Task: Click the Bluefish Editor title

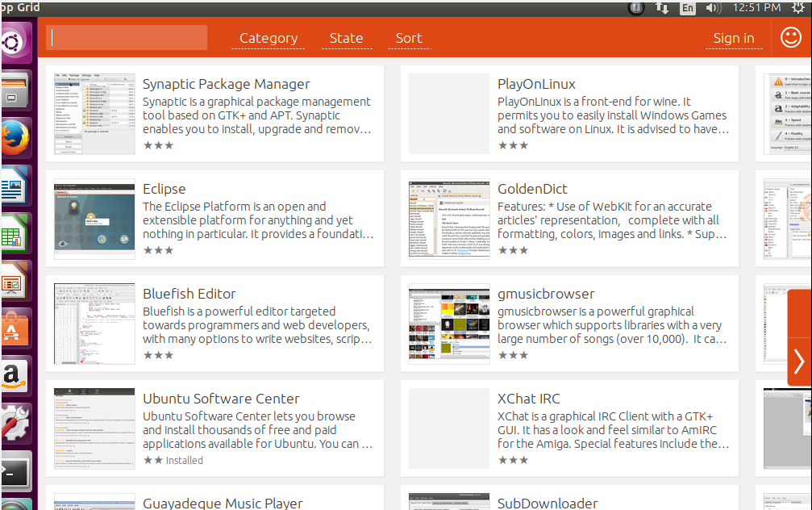Action: (189, 294)
